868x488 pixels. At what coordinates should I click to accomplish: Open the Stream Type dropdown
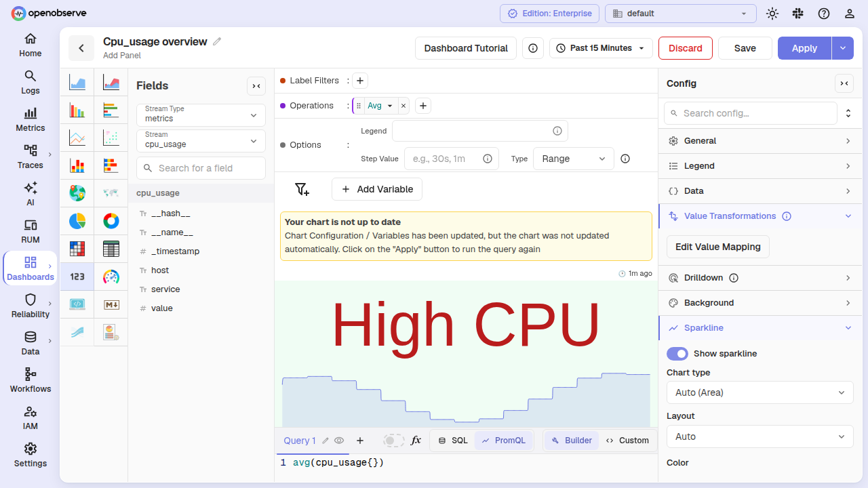click(x=201, y=115)
